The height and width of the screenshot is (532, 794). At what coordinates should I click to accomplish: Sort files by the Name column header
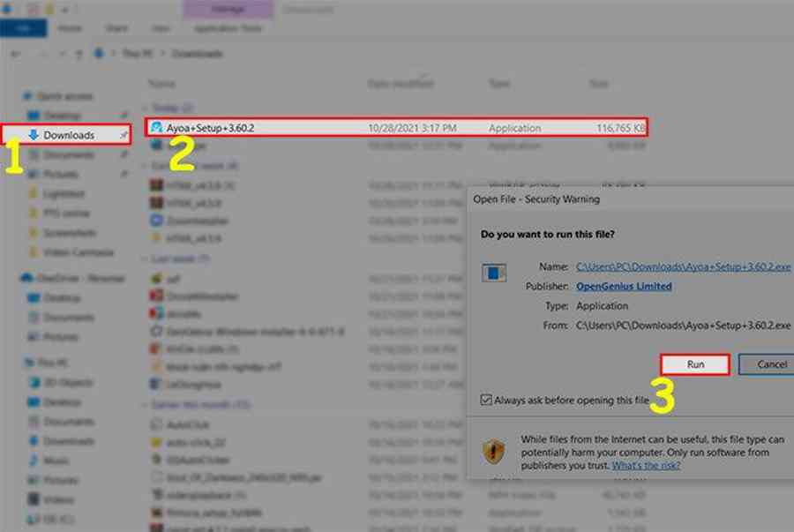(162, 84)
